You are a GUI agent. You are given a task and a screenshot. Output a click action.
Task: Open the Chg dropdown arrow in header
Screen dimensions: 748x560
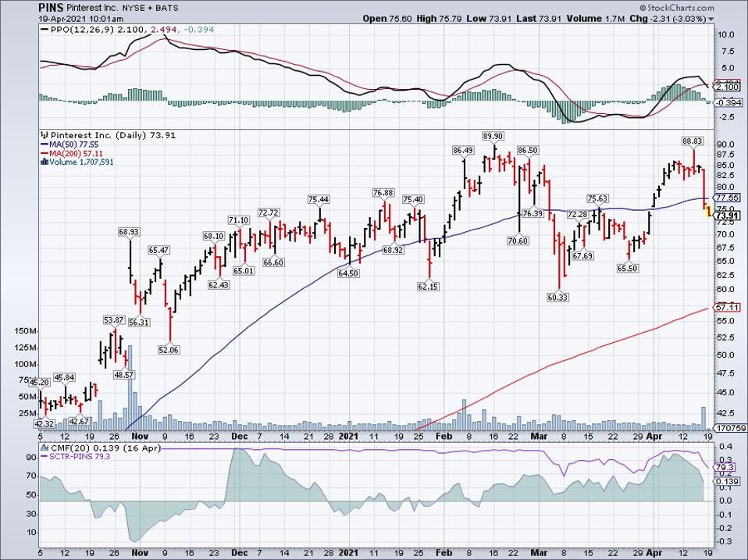711,19
